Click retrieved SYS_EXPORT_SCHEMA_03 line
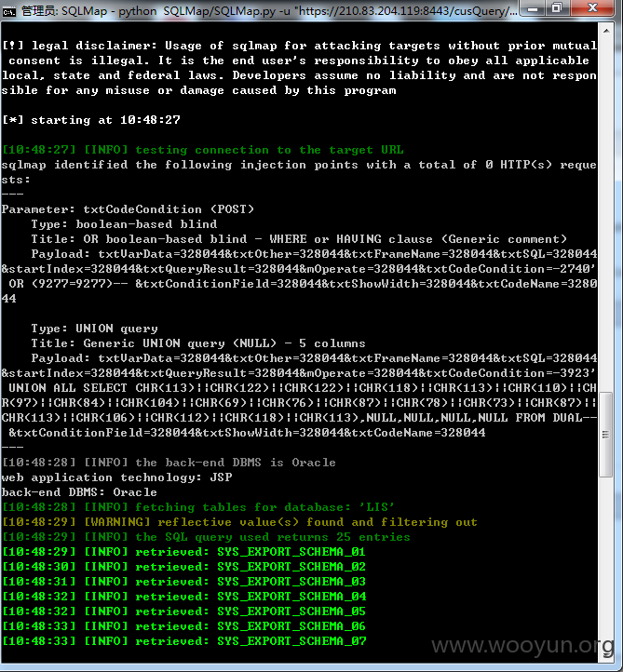 (x=183, y=582)
